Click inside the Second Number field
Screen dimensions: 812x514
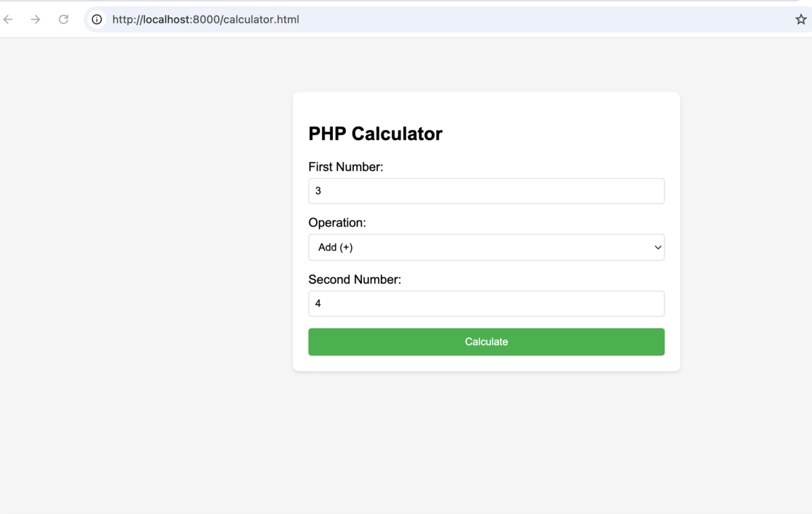(x=486, y=303)
